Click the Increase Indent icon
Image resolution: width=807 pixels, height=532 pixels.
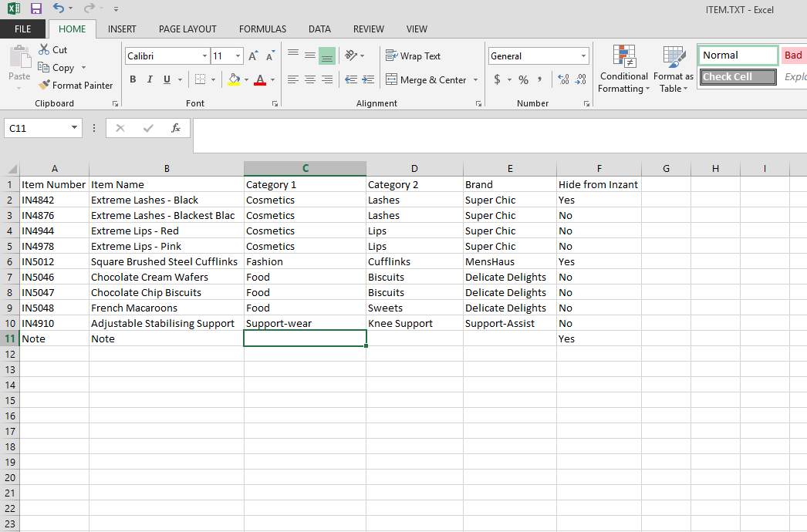coord(368,79)
